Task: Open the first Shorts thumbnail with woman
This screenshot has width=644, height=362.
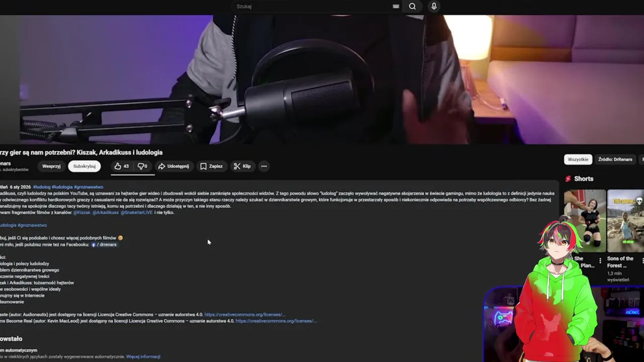Action: click(x=585, y=221)
